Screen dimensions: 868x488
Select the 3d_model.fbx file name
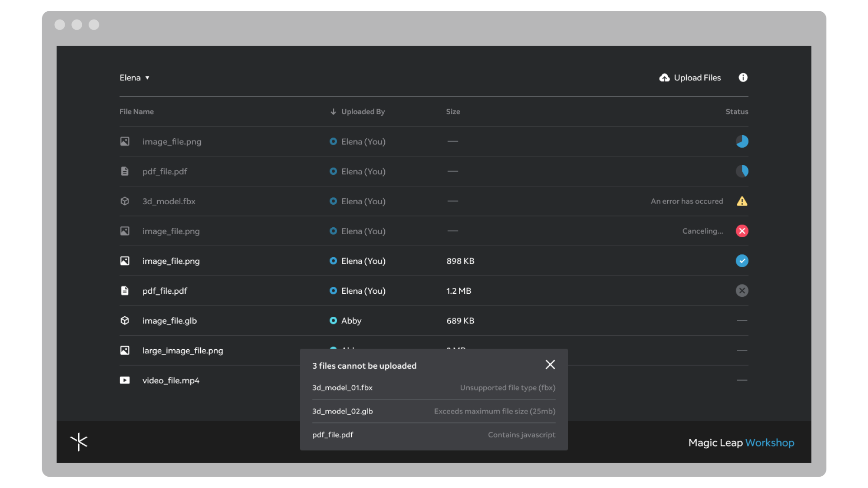[x=169, y=201]
